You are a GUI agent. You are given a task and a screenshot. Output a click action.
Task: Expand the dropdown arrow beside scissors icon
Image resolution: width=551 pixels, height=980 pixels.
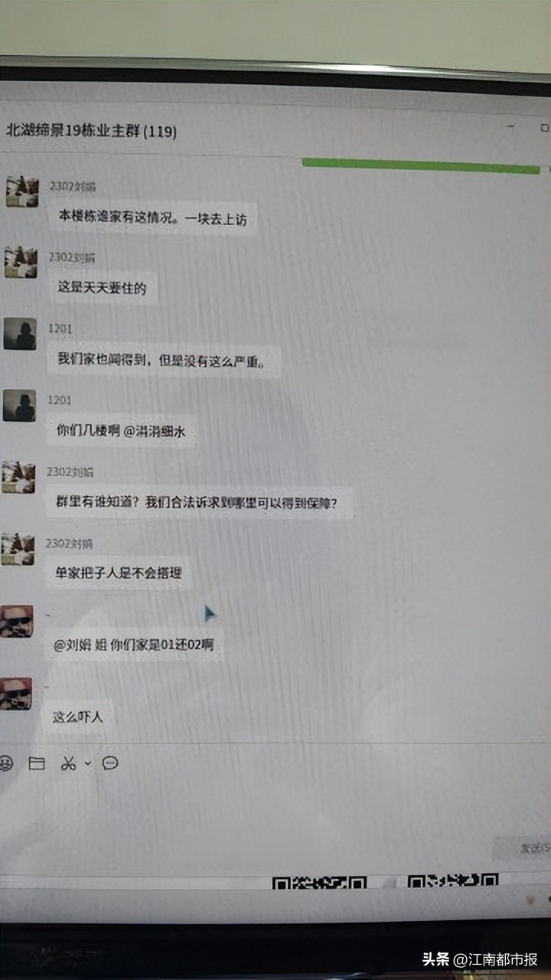(x=87, y=763)
